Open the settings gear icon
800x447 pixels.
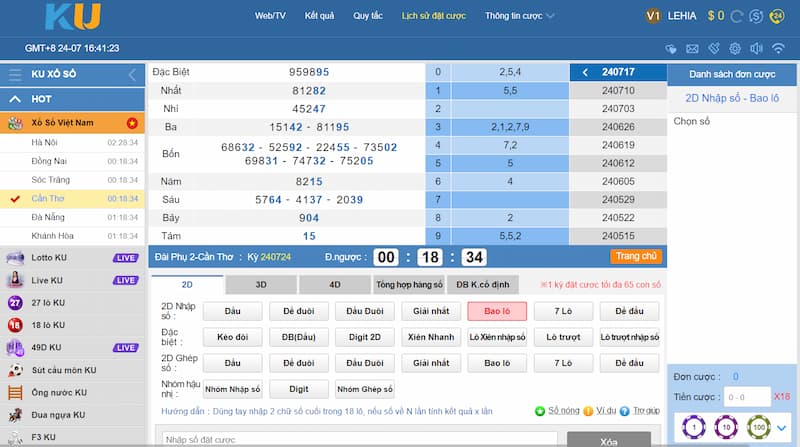coord(735,48)
